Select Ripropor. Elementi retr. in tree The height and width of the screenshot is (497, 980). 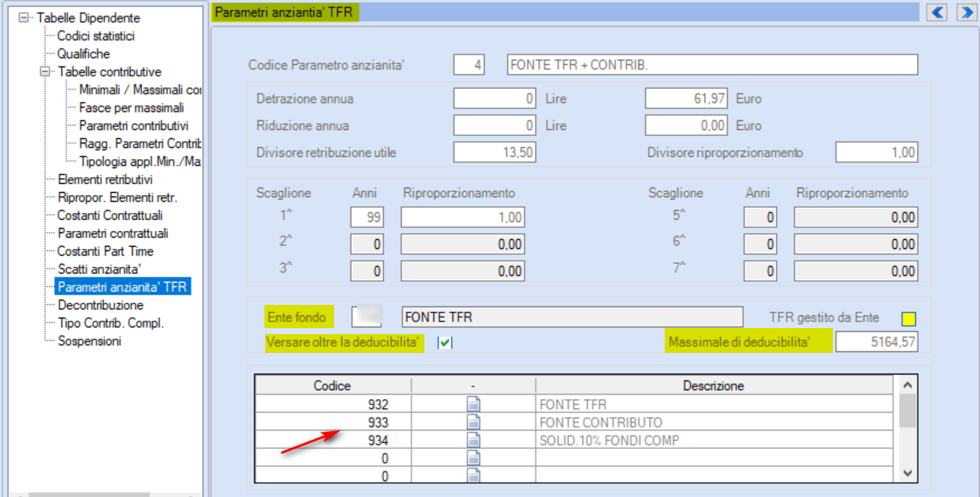[117, 197]
